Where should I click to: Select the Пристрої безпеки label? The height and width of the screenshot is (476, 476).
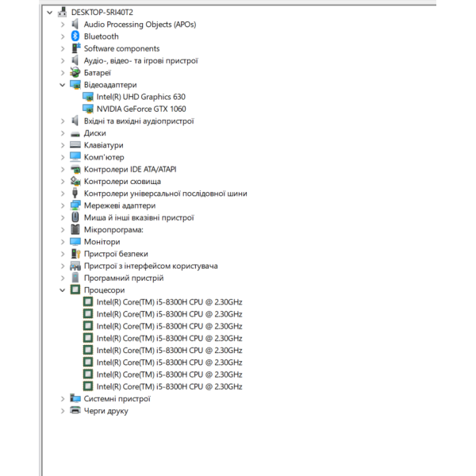(x=116, y=254)
